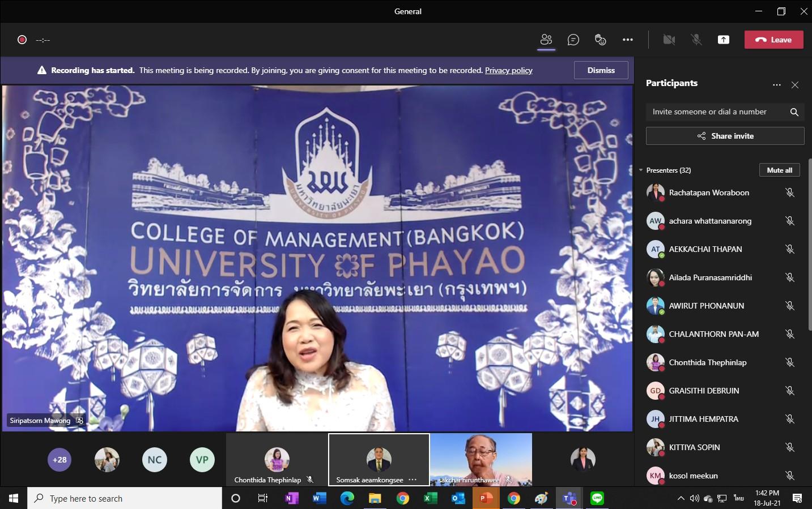Viewport: 812px width, 509px height.
Task: Select sakchai nirunthawee video tile
Action: 481,460
